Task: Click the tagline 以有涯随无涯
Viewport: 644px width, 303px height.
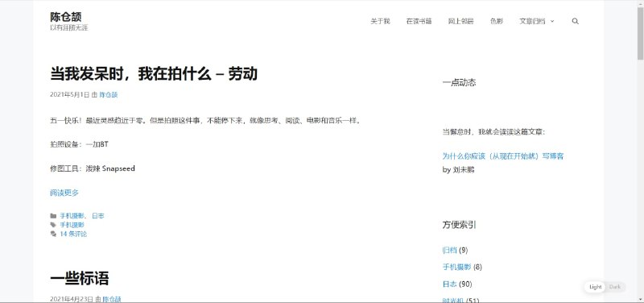Action: pos(69,28)
